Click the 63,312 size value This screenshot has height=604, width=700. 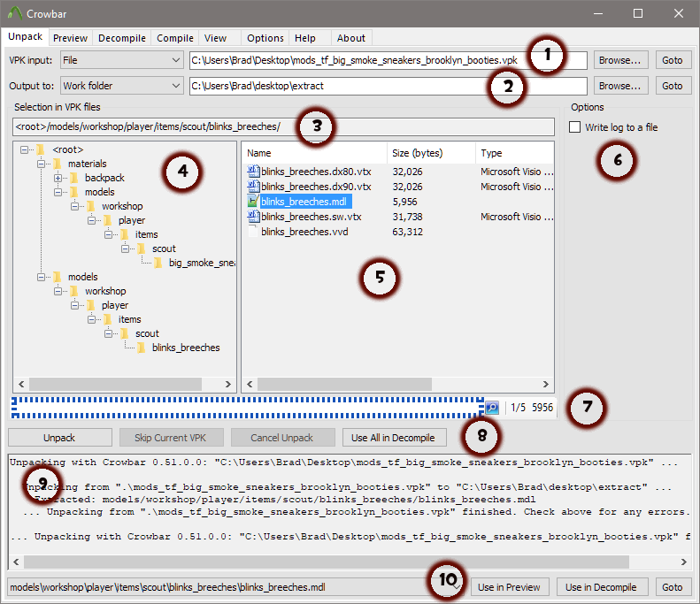(407, 232)
